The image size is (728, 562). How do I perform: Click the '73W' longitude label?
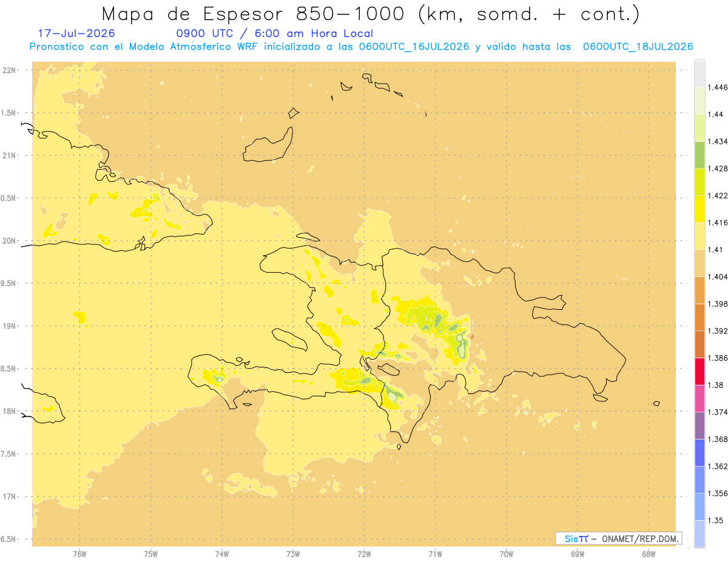tap(293, 554)
